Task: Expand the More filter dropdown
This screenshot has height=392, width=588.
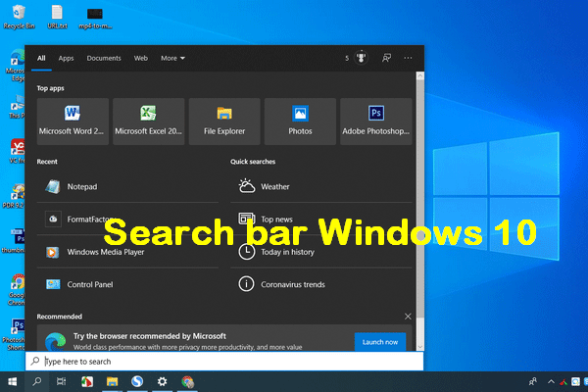Action: [172, 58]
